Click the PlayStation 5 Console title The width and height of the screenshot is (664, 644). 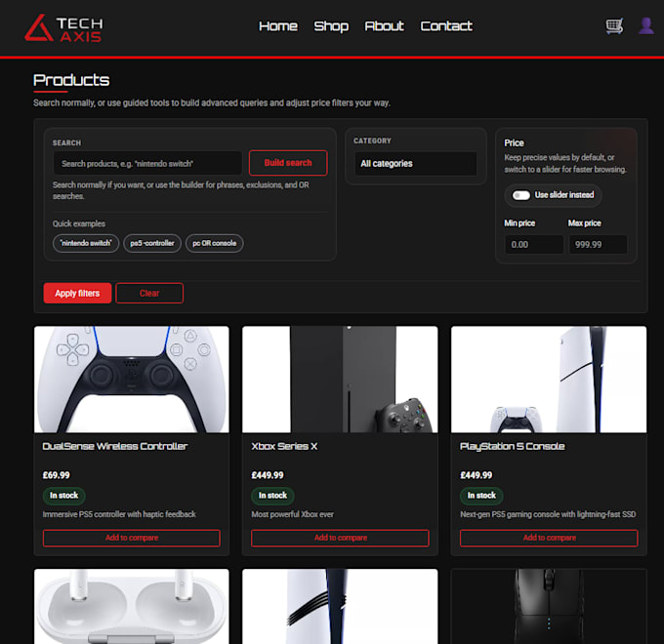(513, 446)
